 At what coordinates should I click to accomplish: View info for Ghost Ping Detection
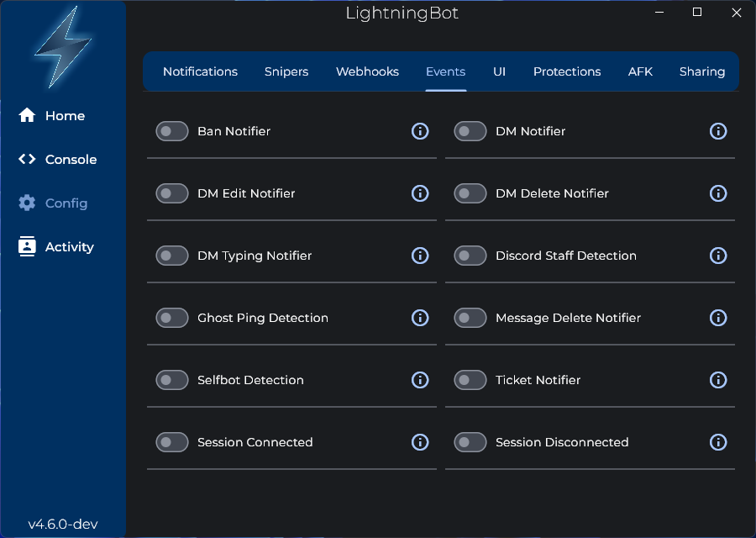(x=420, y=318)
